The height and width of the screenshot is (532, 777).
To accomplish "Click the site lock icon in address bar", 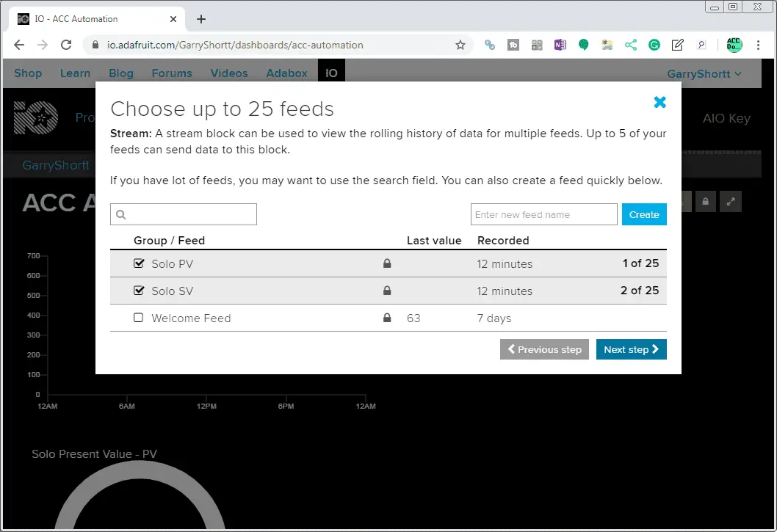I will [95, 45].
